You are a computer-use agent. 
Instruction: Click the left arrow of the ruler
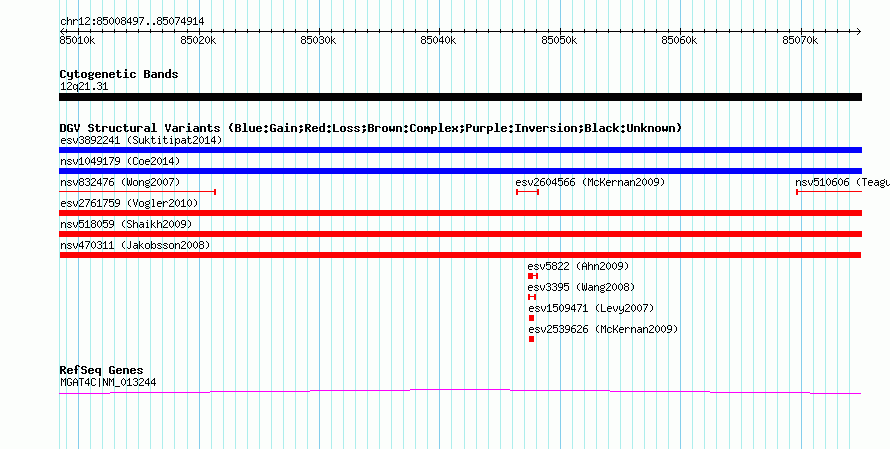[62, 31]
